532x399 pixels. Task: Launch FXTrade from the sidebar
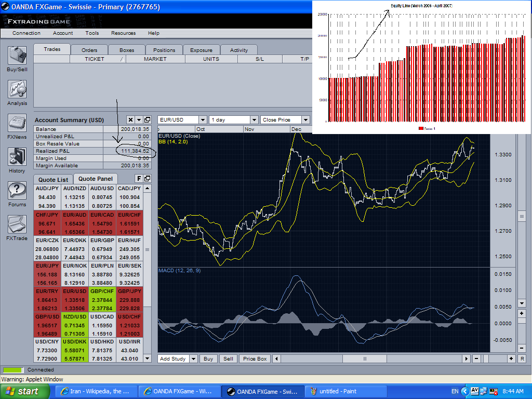(17, 224)
